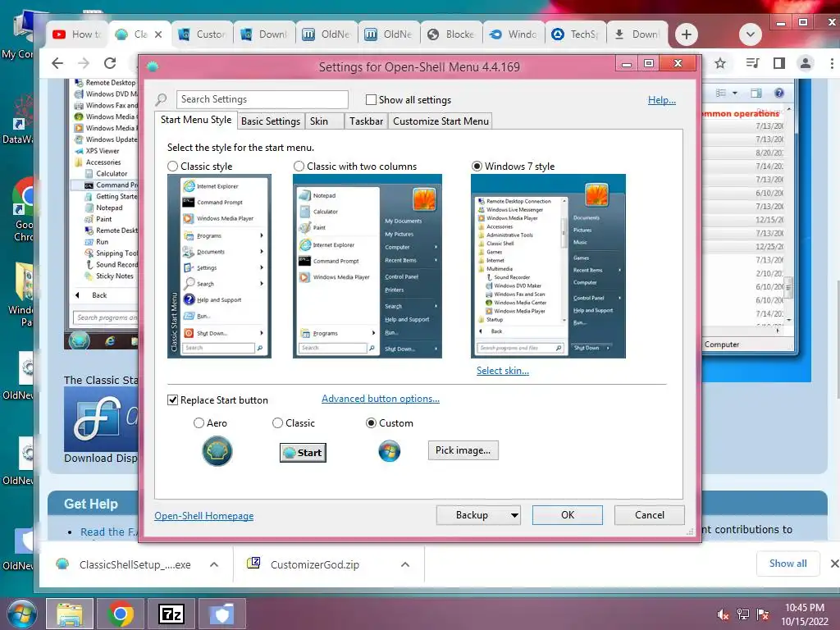Reload the page in Chrome

[x=111, y=63]
